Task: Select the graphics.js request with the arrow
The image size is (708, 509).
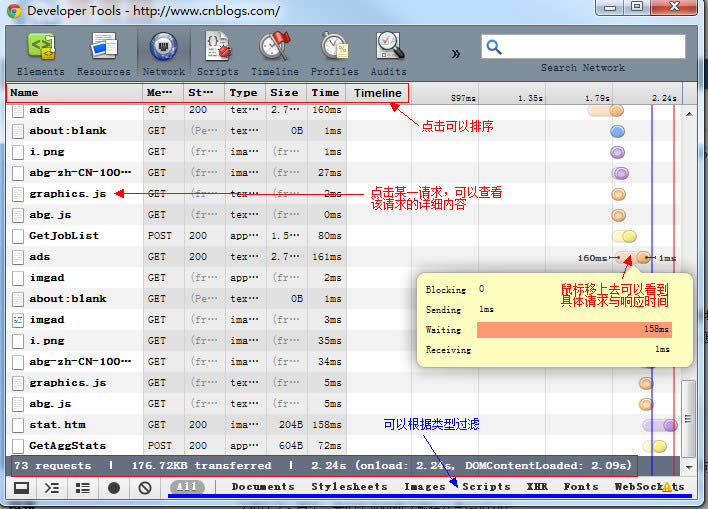Action: click(x=67, y=194)
